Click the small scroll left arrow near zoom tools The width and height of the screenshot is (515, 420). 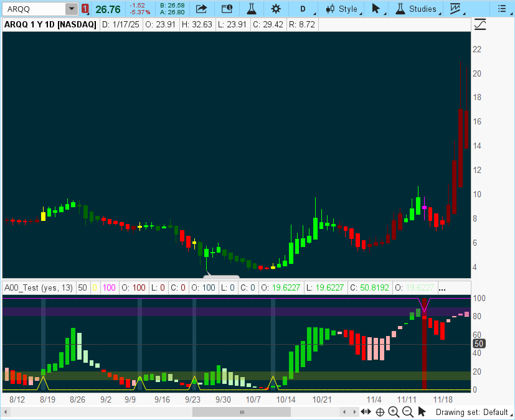pos(344,412)
